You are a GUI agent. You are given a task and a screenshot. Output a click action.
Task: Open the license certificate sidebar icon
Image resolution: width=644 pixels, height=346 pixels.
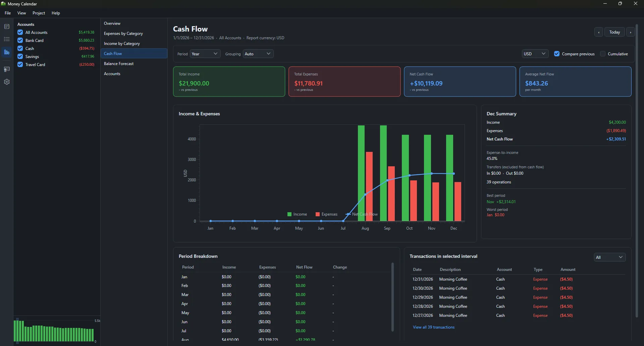coord(7,69)
